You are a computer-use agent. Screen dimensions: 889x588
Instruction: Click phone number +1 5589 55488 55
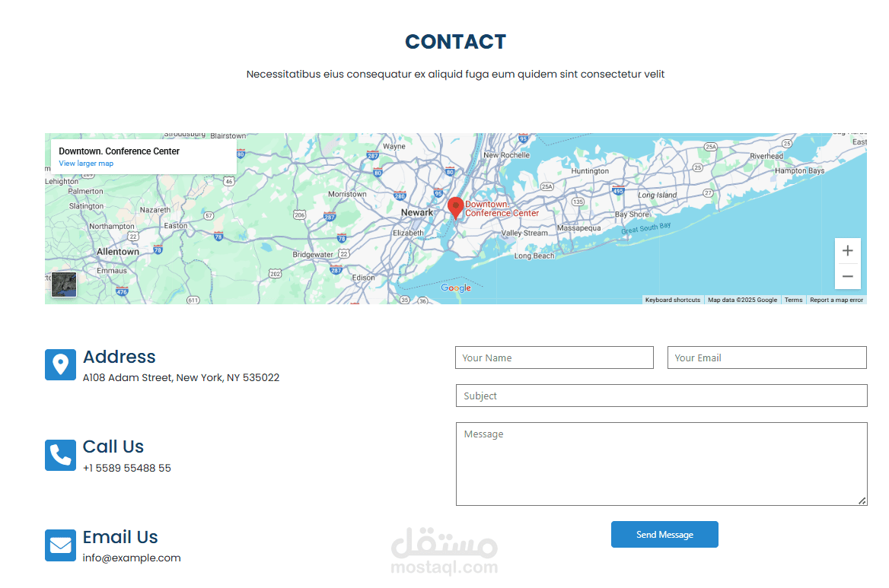click(127, 468)
